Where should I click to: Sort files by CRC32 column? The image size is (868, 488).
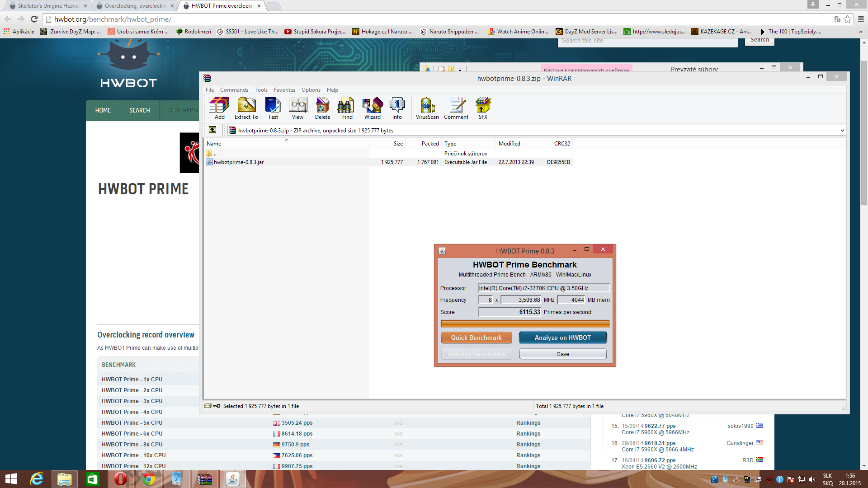(557, 144)
